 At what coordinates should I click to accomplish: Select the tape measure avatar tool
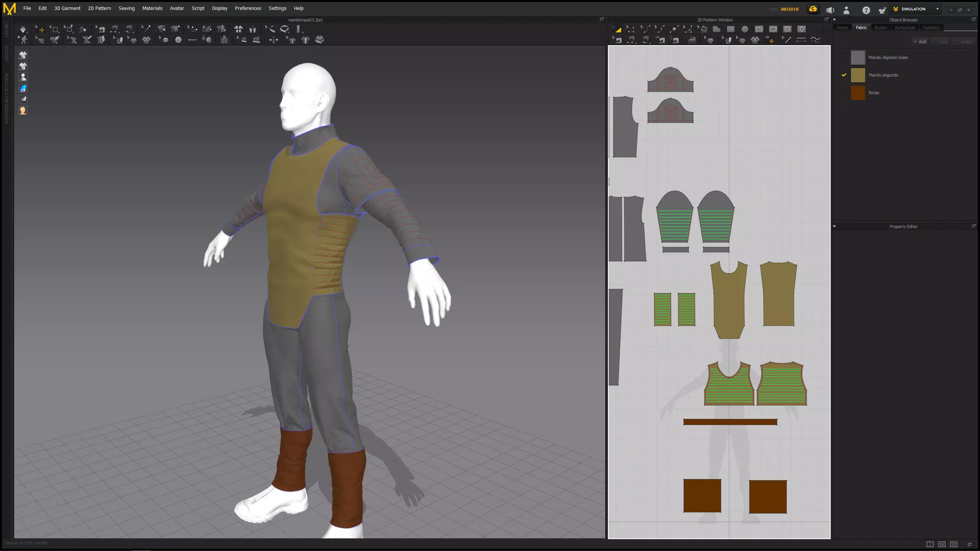point(284,29)
